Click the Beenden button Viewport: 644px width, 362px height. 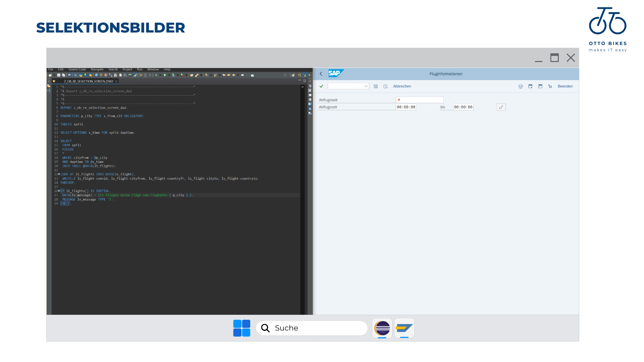point(565,86)
